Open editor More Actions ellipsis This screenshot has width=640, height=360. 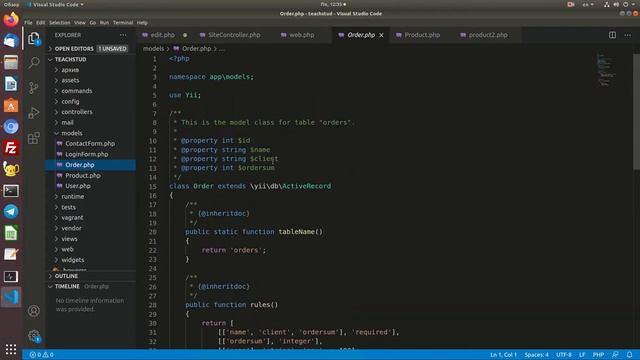coord(628,35)
